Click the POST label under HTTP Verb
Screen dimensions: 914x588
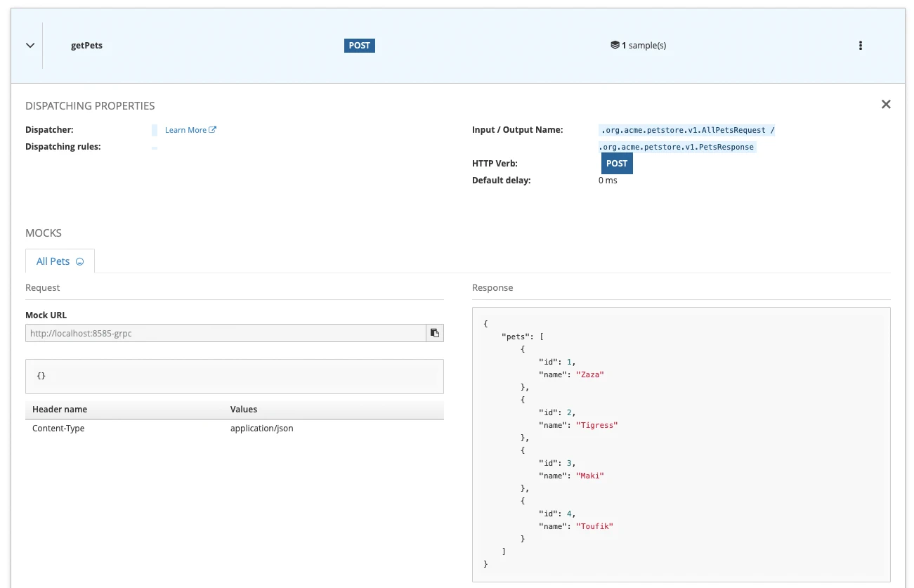616,164
